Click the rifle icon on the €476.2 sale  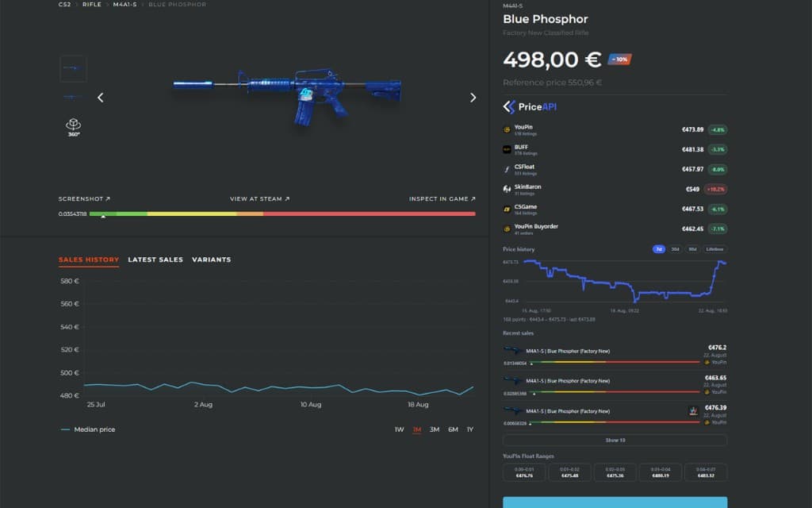pyautogui.click(x=513, y=350)
